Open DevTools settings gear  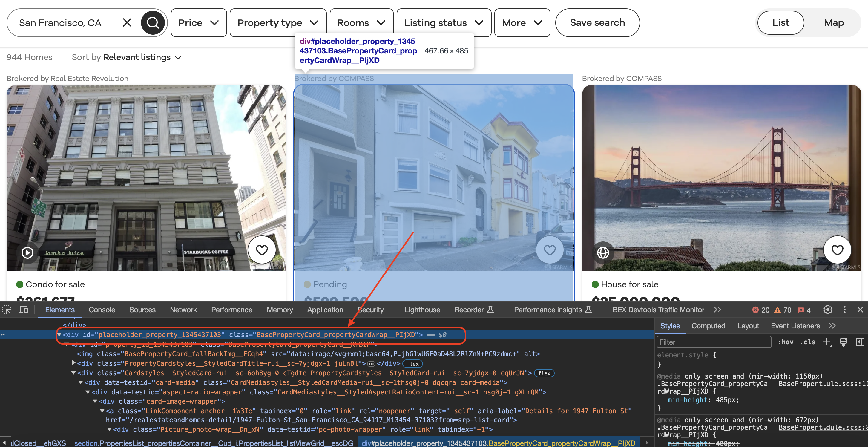(x=828, y=310)
